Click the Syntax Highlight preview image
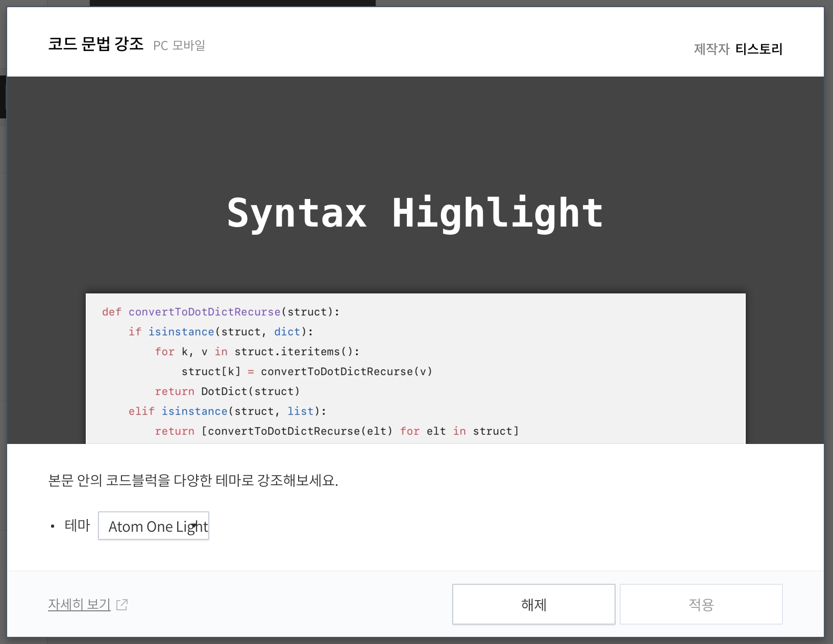833x644 pixels. click(x=415, y=260)
